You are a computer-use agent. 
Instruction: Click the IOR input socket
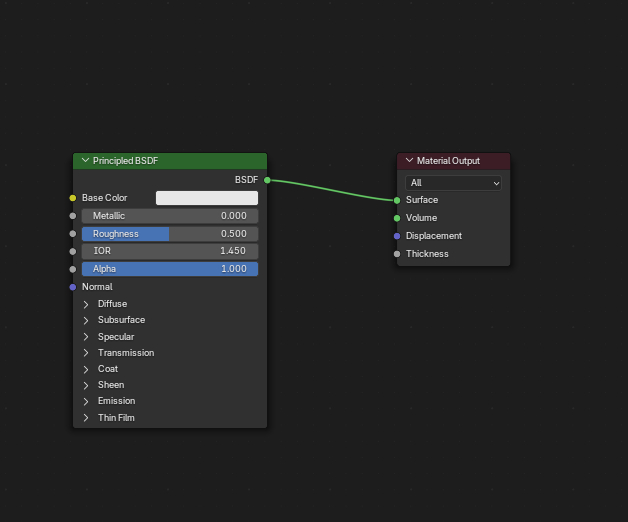tap(72, 252)
